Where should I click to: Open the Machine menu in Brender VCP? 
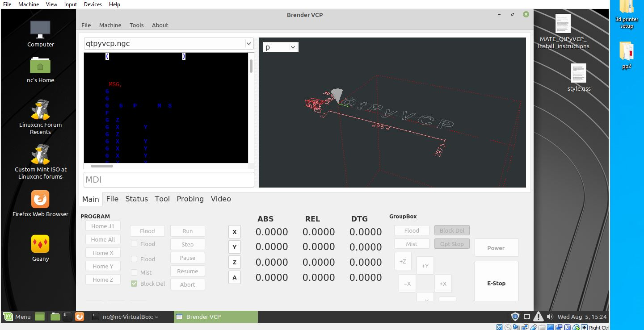(110, 25)
